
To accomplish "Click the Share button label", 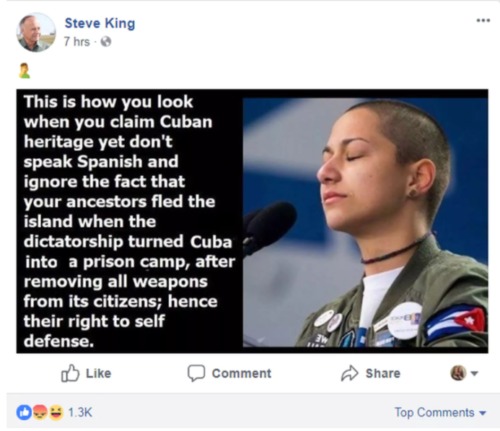I will click(383, 373).
